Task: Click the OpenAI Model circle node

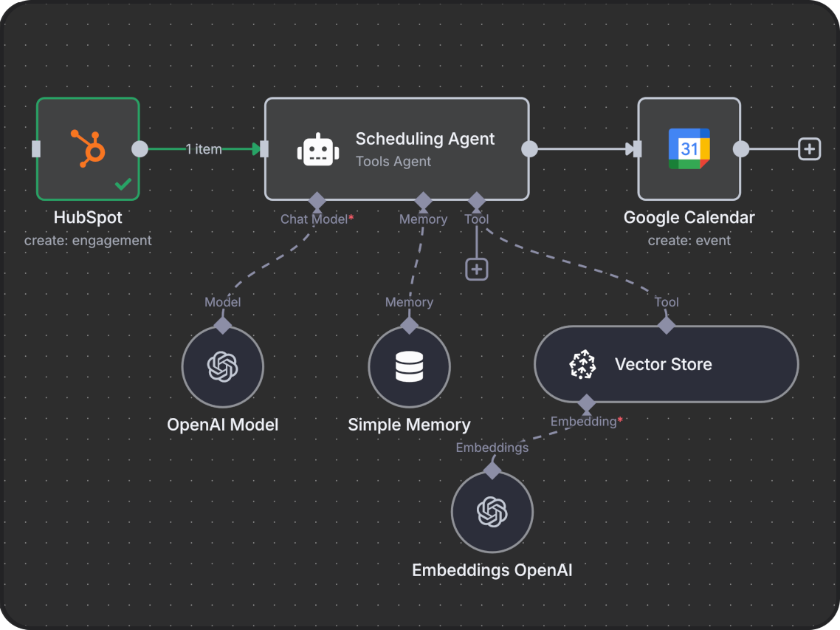Action: click(222, 367)
